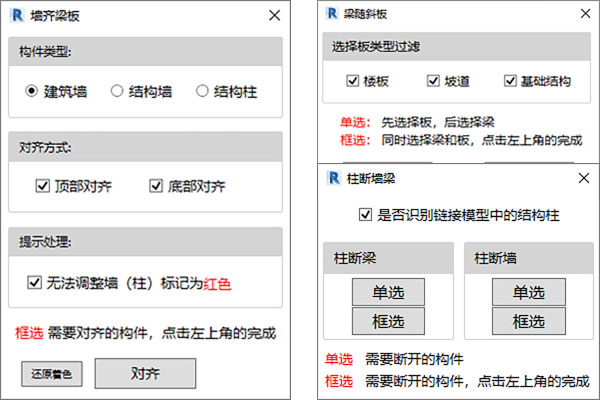
Task: Close the 梁随斜板 dialog
Action: [x=582, y=15]
